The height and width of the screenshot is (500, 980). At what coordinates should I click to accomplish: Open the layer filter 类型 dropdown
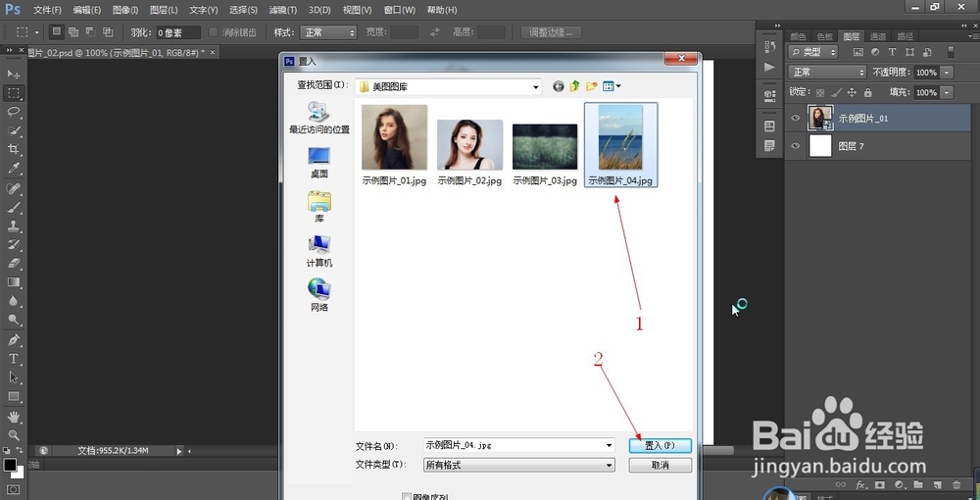click(x=812, y=52)
